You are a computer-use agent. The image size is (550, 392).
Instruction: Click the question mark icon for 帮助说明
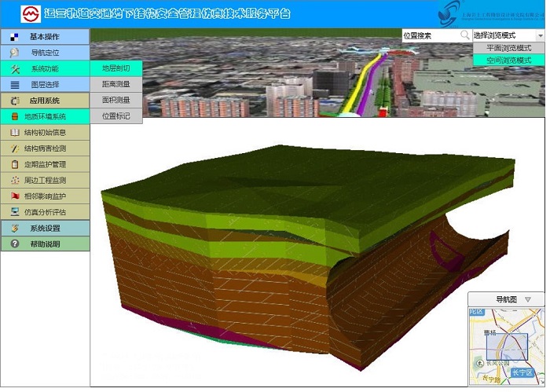coord(15,244)
